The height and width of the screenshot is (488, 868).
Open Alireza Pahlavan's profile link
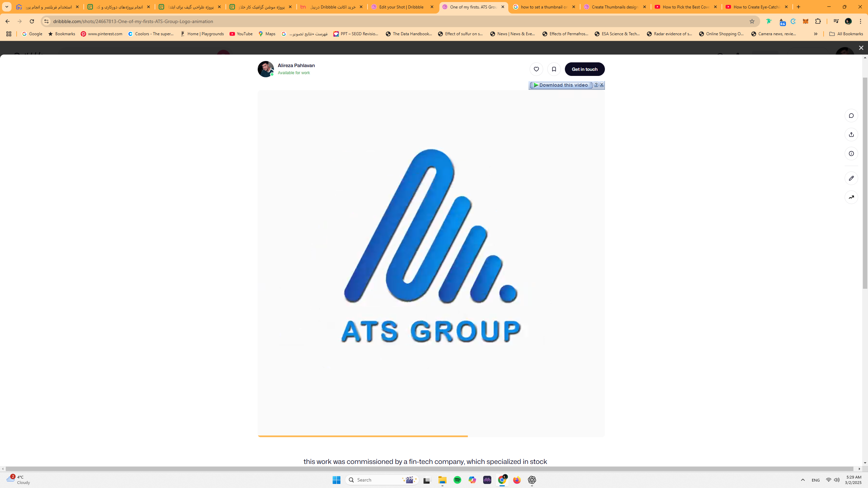(296, 65)
